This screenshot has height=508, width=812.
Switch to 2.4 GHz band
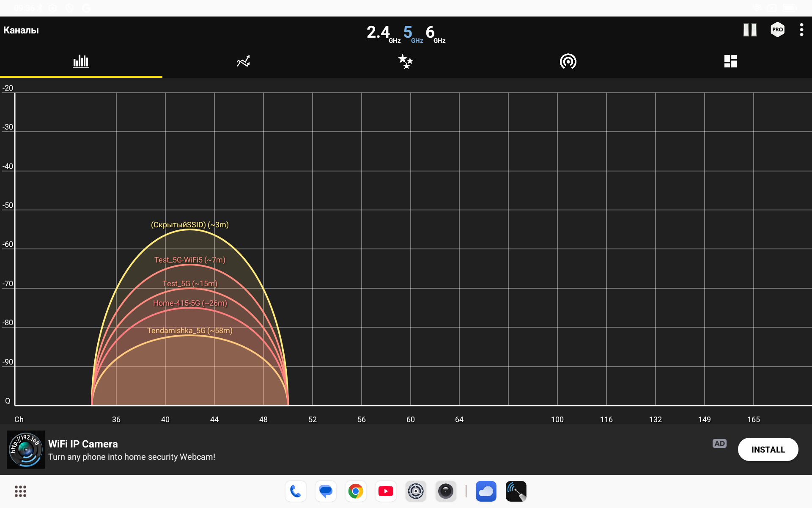[x=382, y=33]
